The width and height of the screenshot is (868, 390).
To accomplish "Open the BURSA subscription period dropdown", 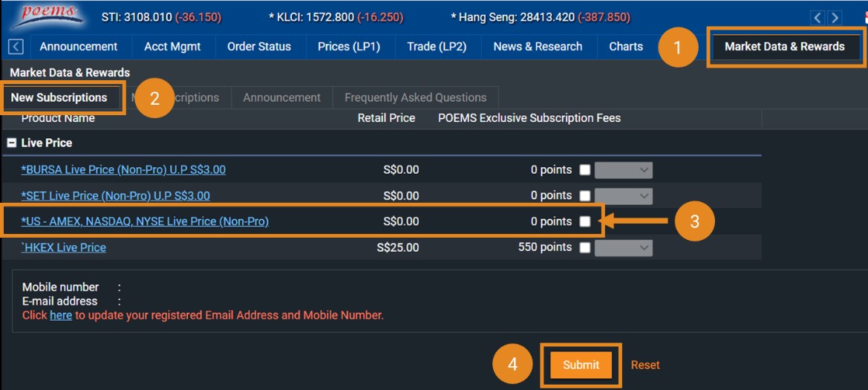I will click(x=624, y=170).
